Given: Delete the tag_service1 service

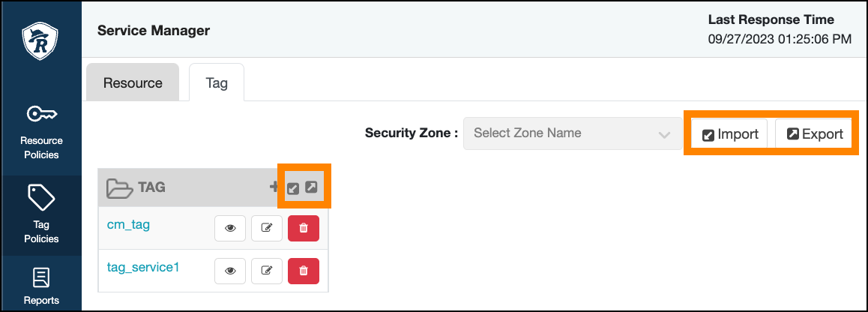Looking at the screenshot, I should tap(304, 271).
